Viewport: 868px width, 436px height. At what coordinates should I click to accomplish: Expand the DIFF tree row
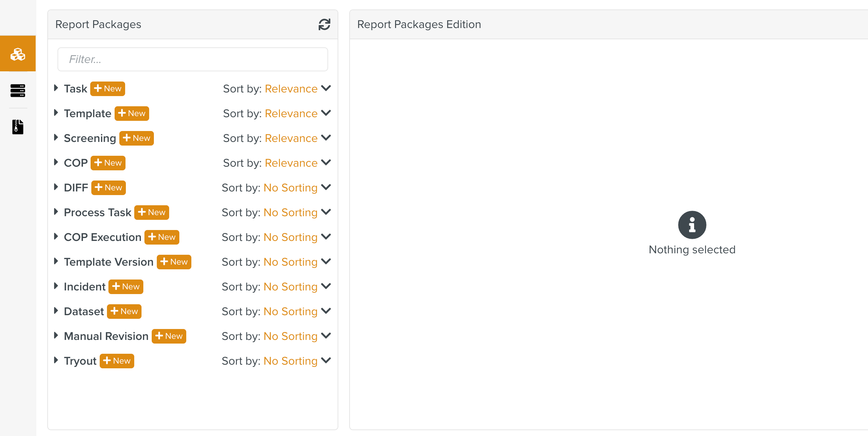tap(56, 187)
